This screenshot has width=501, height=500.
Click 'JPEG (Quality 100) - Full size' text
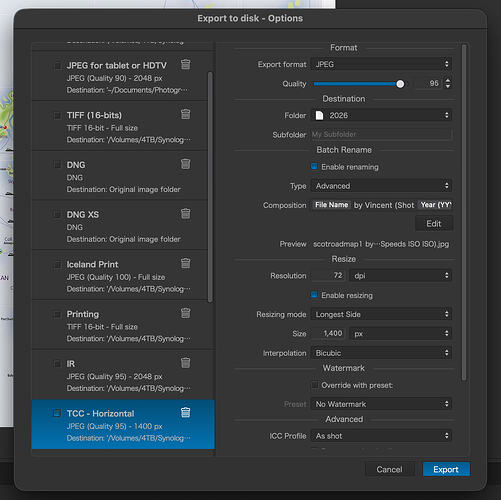click(x=116, y=277)
